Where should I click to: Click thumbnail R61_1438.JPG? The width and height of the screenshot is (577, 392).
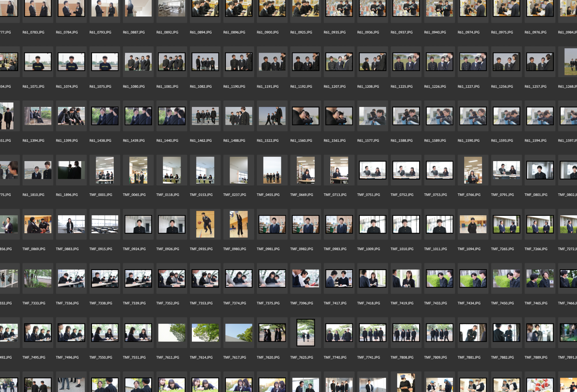pyautogui.click(x=105, y=116)
